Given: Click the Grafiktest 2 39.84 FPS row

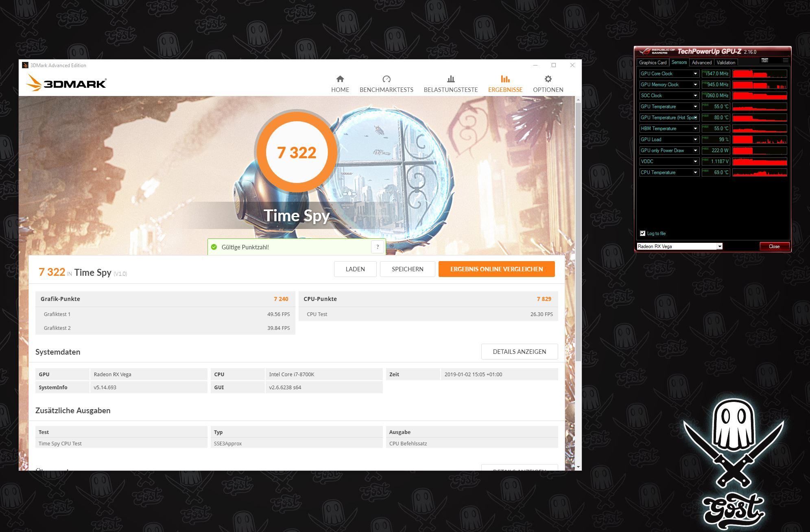Looking at the screenshot, I should [x=165, y=328].
